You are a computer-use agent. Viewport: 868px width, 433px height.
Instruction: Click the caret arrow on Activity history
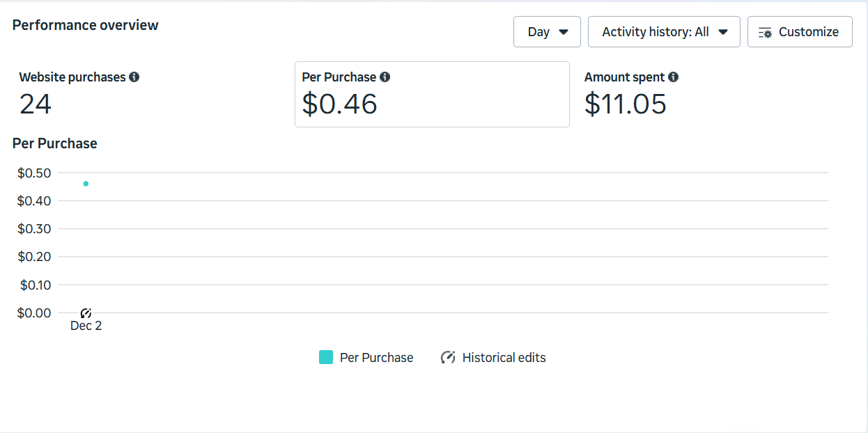click(723, 32)
